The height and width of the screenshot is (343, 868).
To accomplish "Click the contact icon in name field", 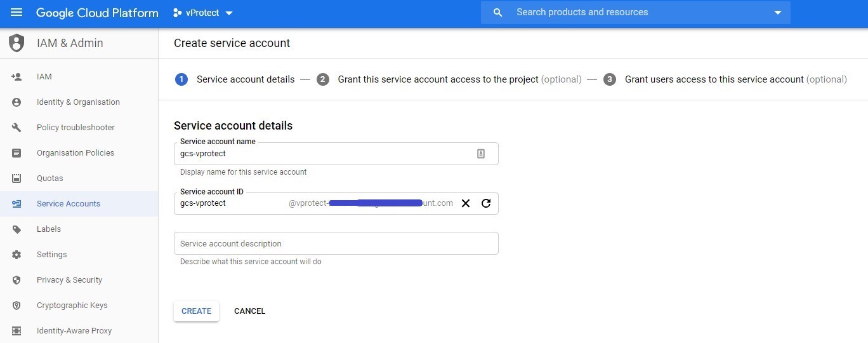I will [x=481, y=154].
